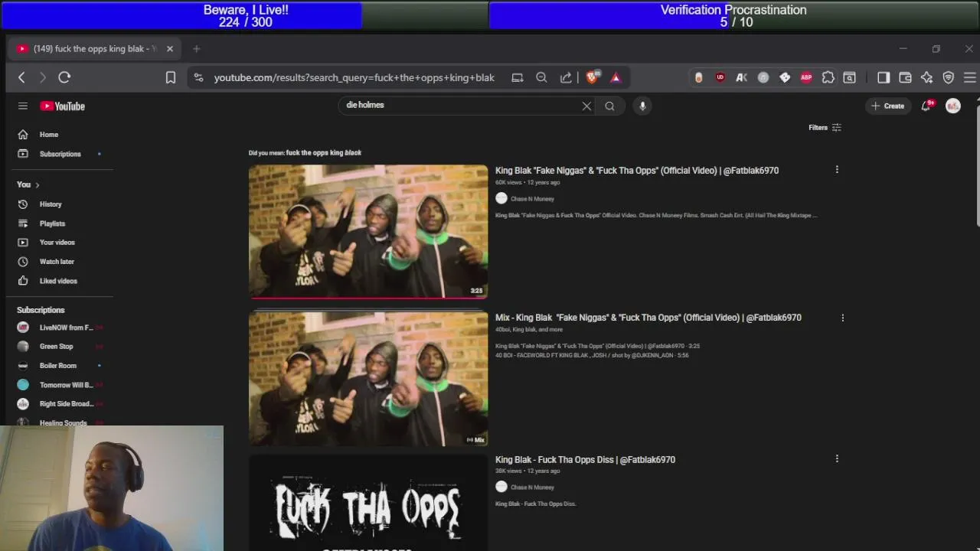This screenshot has width=980, height=551.
Task: Open options menu for the Diss video result
Action: click(x=837, y=459)
